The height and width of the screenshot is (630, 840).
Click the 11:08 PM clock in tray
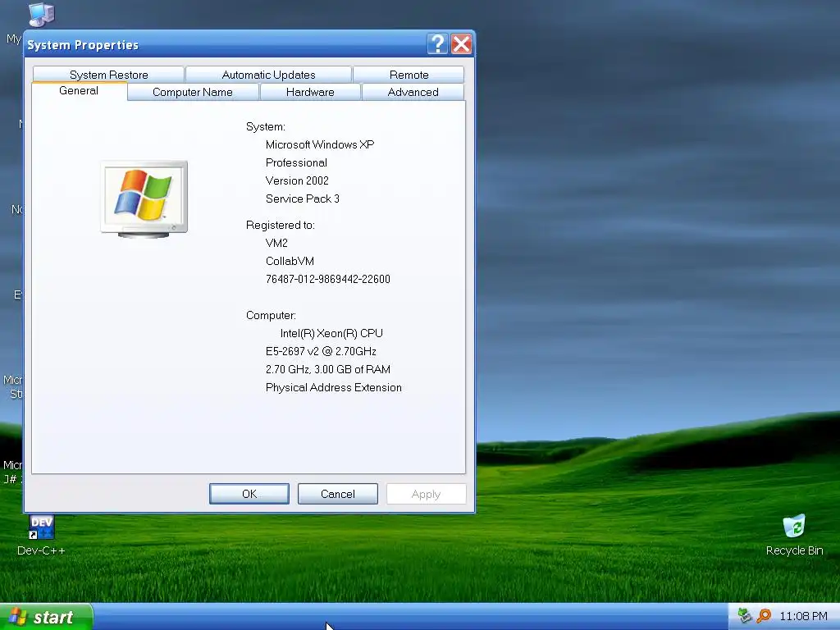pos(803,617)
